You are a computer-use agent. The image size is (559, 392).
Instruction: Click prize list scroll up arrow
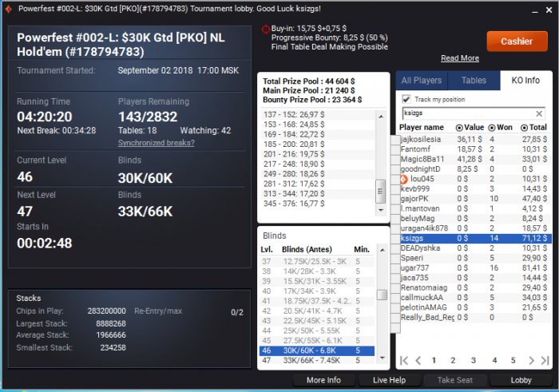point(381,117)
